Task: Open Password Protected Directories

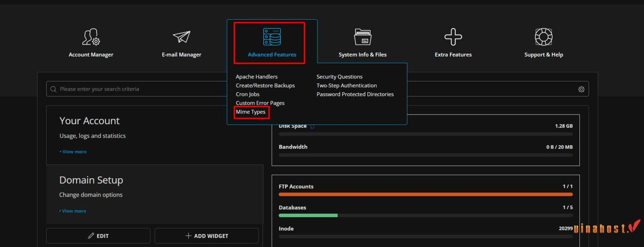Action: 355,94
